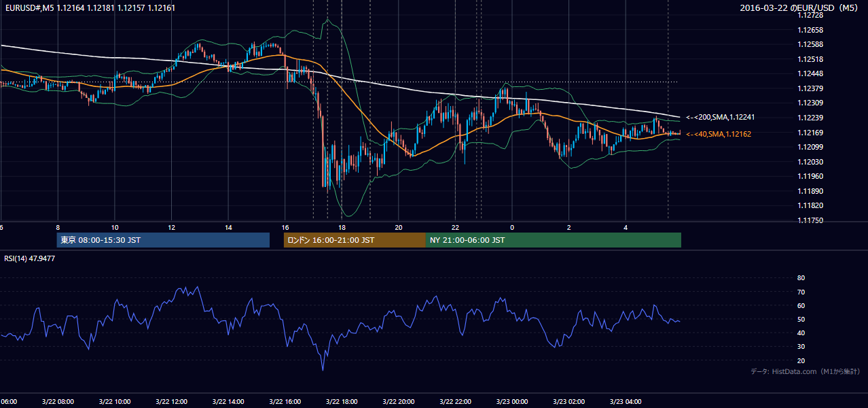This screenshot has width=868, height=408.
Task: Select price level 1.12239 on price axis
Action: (811, 118)
